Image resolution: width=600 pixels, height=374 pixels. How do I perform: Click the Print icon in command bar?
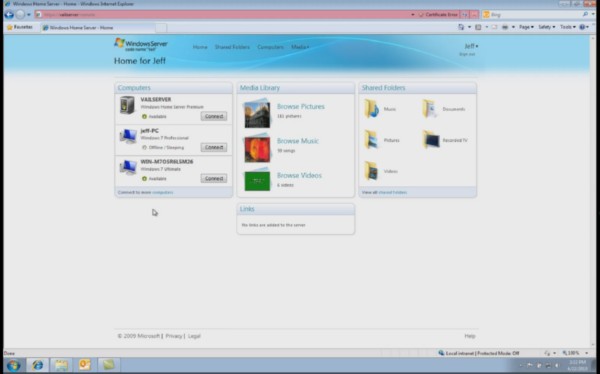point(505,27)
